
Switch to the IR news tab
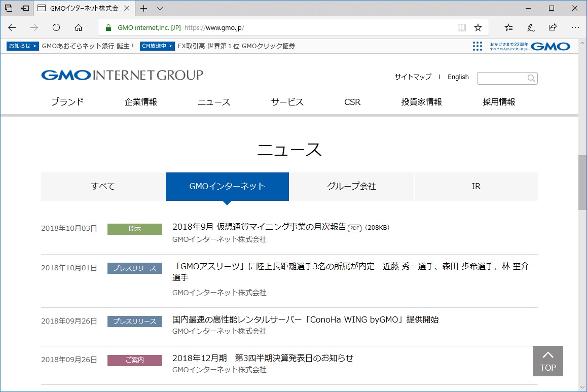point(476,186)
